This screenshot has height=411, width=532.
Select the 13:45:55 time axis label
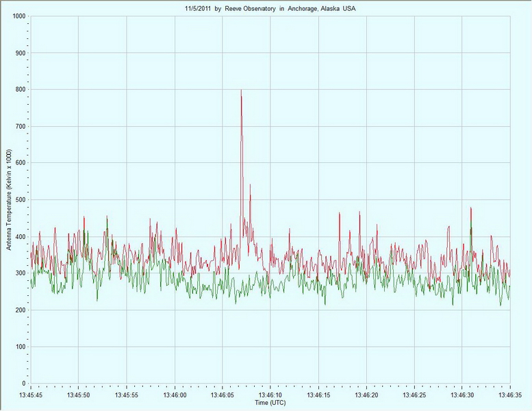(x=127, y=395)
